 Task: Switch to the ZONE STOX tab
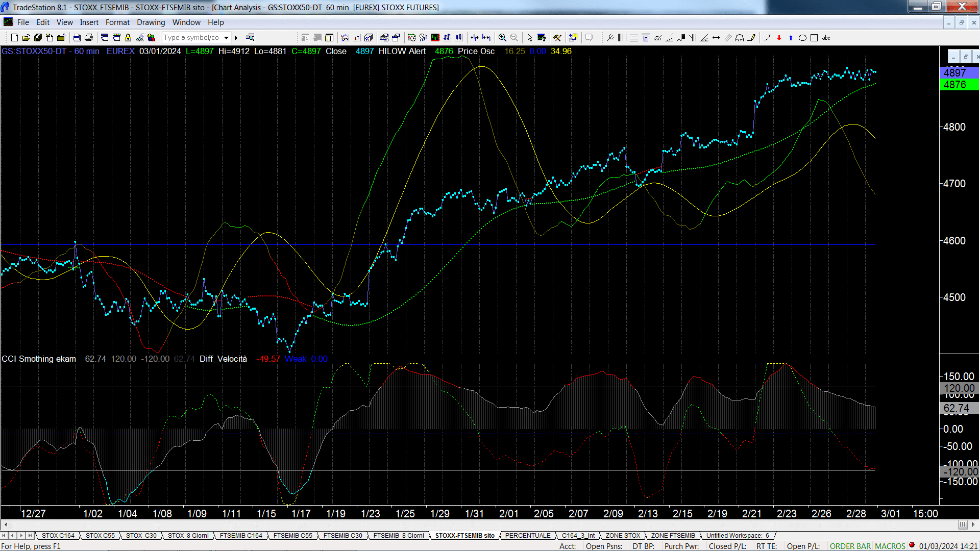coord(623,536)
